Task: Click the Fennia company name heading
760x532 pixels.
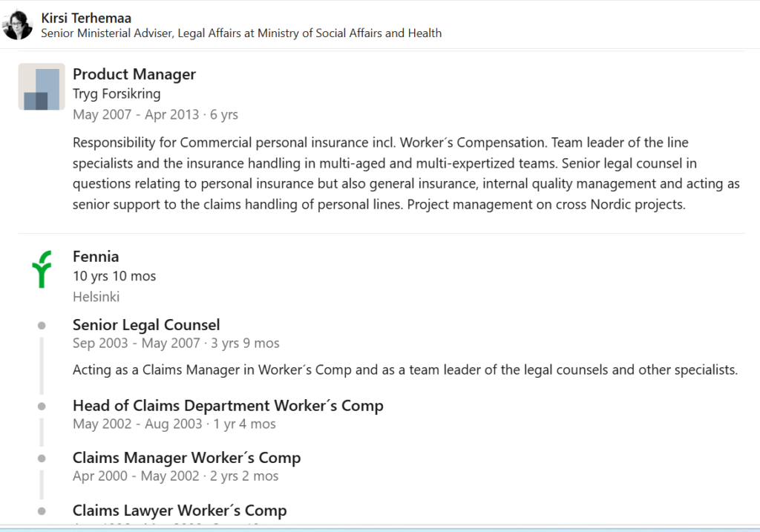Action: (96, 256)
